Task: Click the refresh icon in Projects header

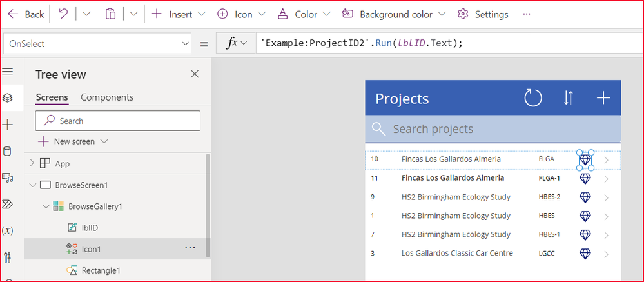Action: point(533,98)
